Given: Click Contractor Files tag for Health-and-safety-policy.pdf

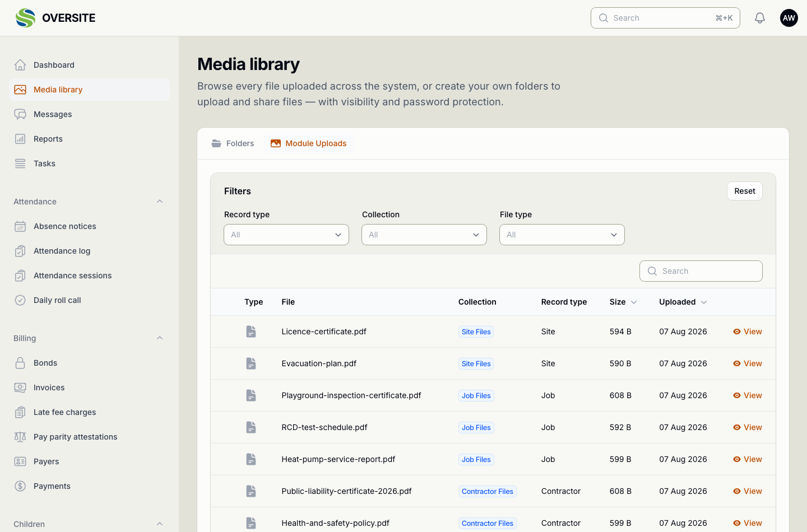Looking at the screenshot, I should pos(488,523).
